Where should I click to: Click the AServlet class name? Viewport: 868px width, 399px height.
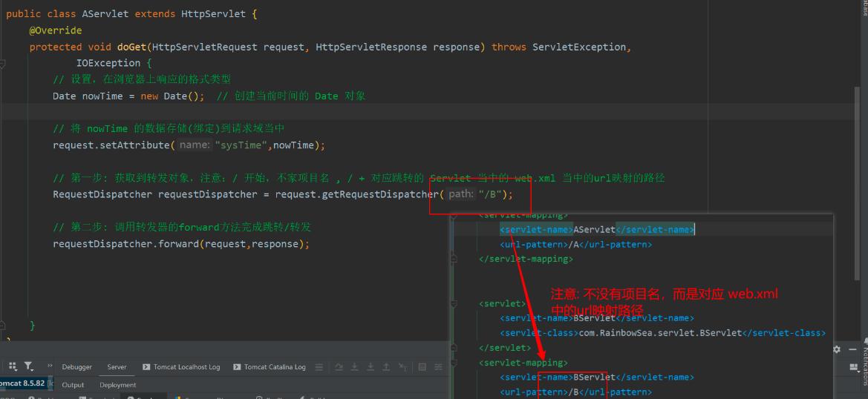tap(106, 14)
